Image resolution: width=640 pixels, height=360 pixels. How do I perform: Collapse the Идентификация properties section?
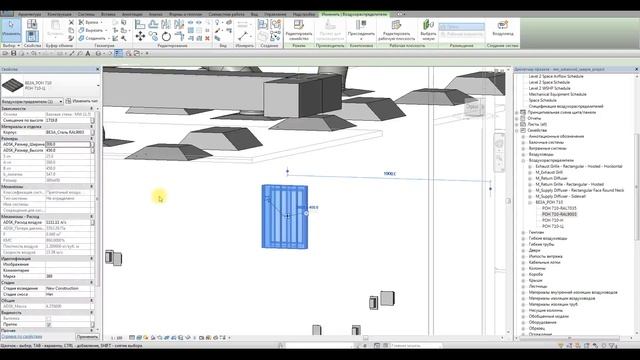coord(91,258)
